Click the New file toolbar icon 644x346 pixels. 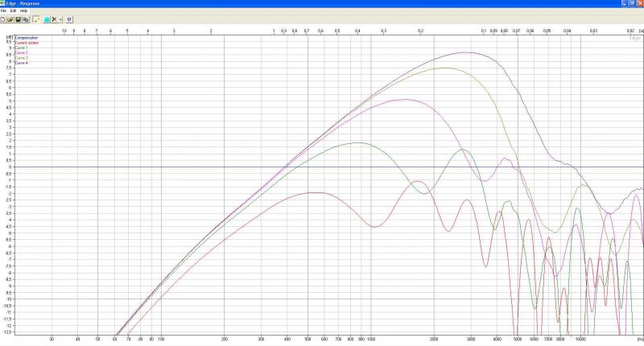point(3,18)
